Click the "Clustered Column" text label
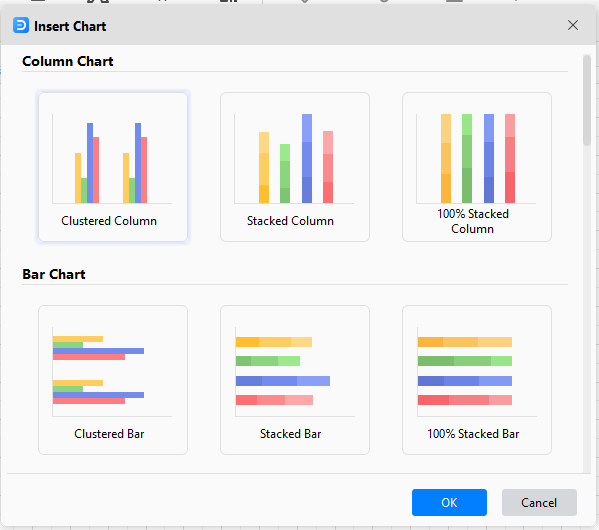 click(109, 221)
